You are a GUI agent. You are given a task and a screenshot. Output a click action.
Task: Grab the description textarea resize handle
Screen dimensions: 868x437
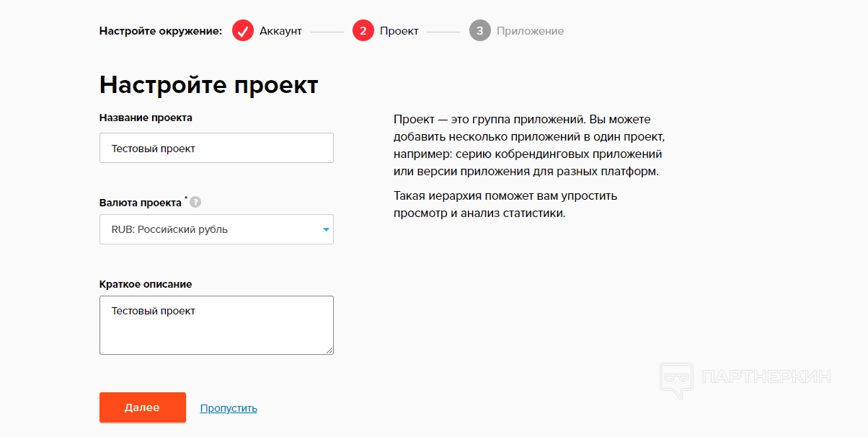pos(329,350)
